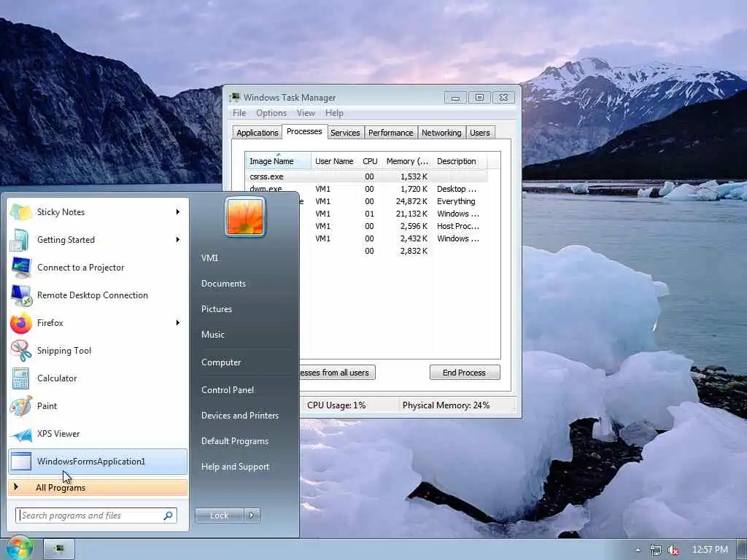Click the Start orb on taskbar
747x560 pixels.
tap(20, 548)
